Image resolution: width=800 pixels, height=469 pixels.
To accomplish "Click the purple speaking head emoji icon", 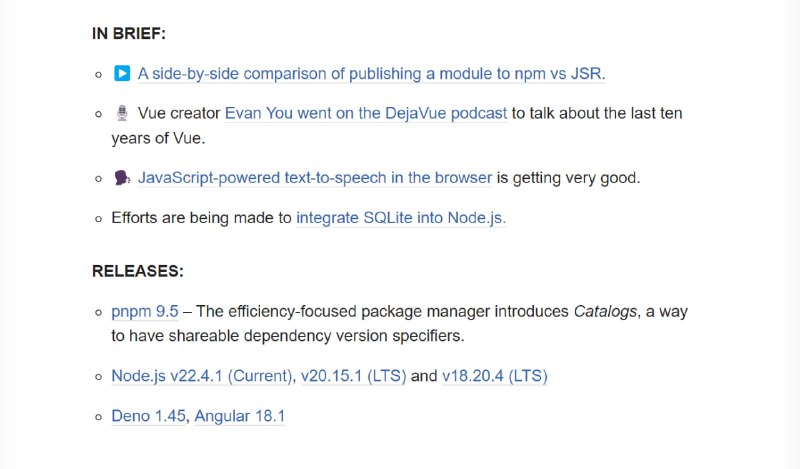I will pyautogui.click(x=122, y=178).
